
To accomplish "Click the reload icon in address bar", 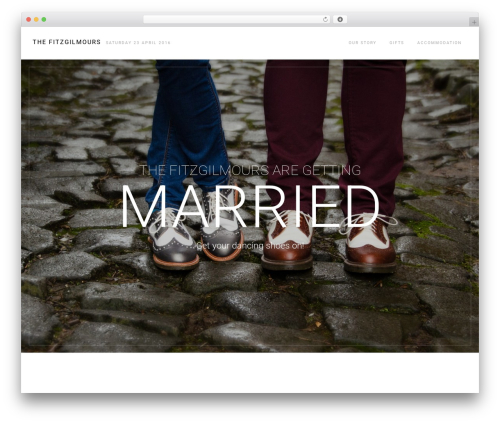I will tap(325, 19).
